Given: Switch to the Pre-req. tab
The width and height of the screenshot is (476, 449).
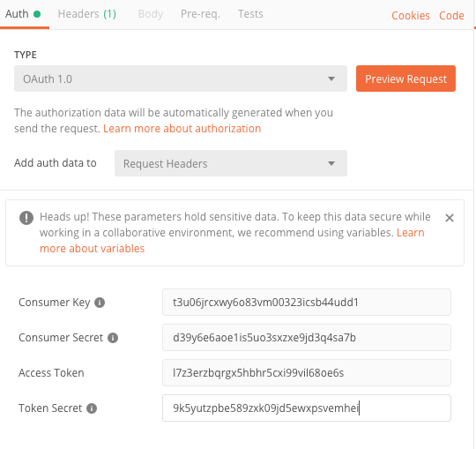Looking at the screenshot, I should 200,14.
